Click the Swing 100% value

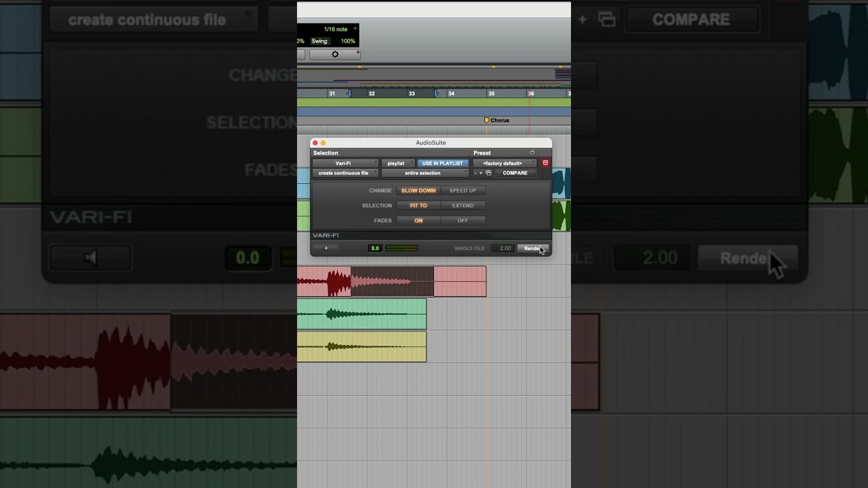tap(348, 41)
